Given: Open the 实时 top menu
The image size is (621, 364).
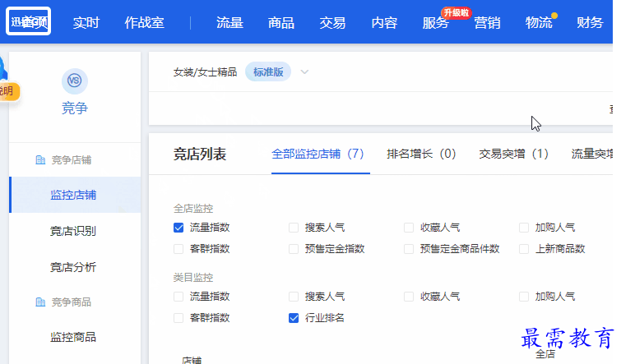Looking at the screenshot, I should point(86,22).
